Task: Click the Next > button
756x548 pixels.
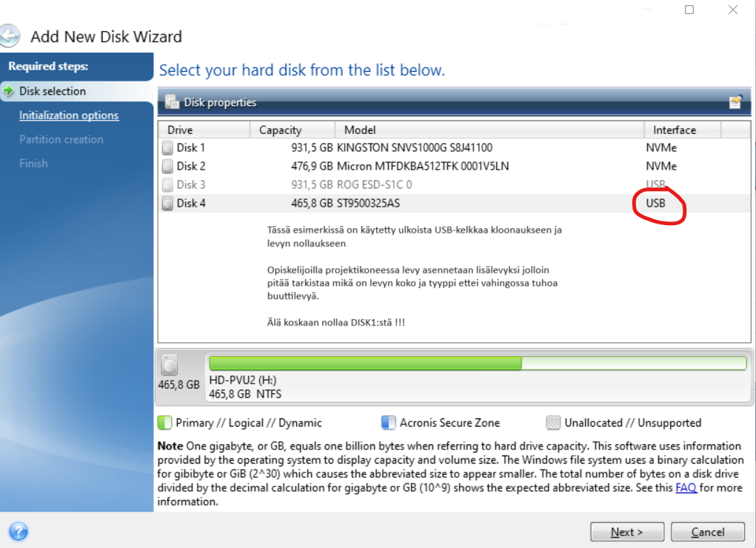Action: pyautogui.click(x=627, y=532)
